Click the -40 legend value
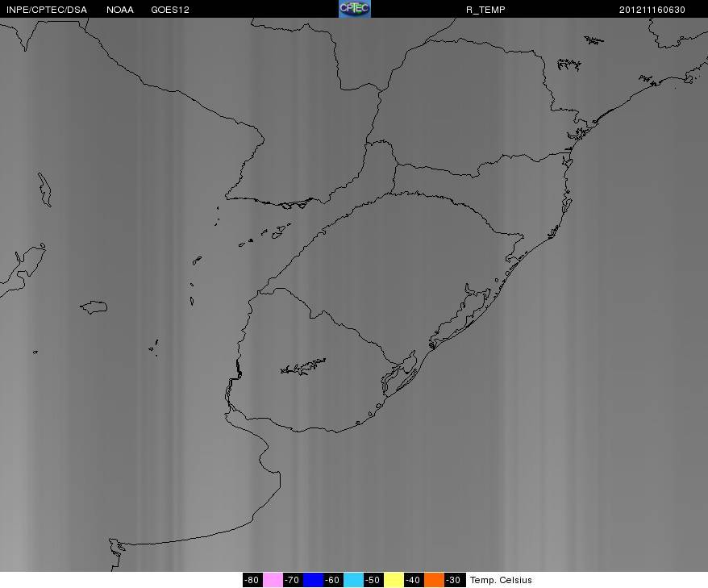This screenshot has height=588, width=708. click(x=414, y=580)
